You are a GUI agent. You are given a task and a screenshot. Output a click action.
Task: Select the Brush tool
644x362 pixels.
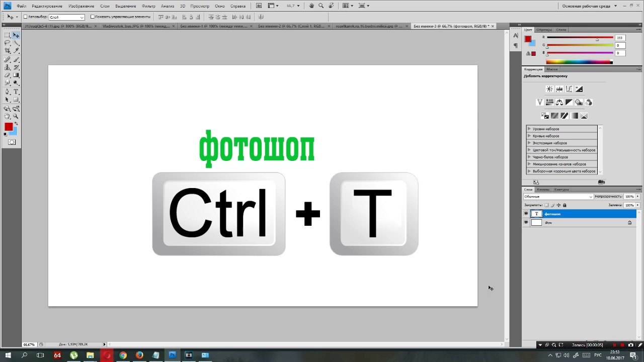click(16, 59)
